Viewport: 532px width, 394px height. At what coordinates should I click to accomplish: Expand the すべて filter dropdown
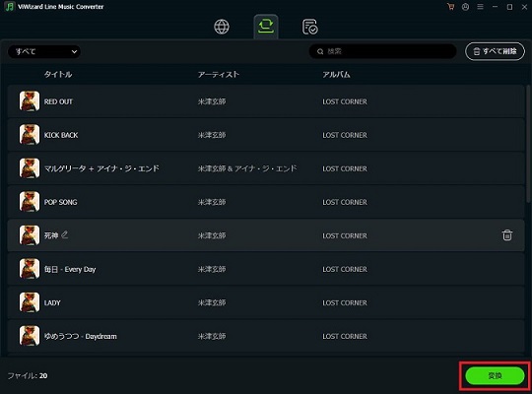tap(44, 51)
